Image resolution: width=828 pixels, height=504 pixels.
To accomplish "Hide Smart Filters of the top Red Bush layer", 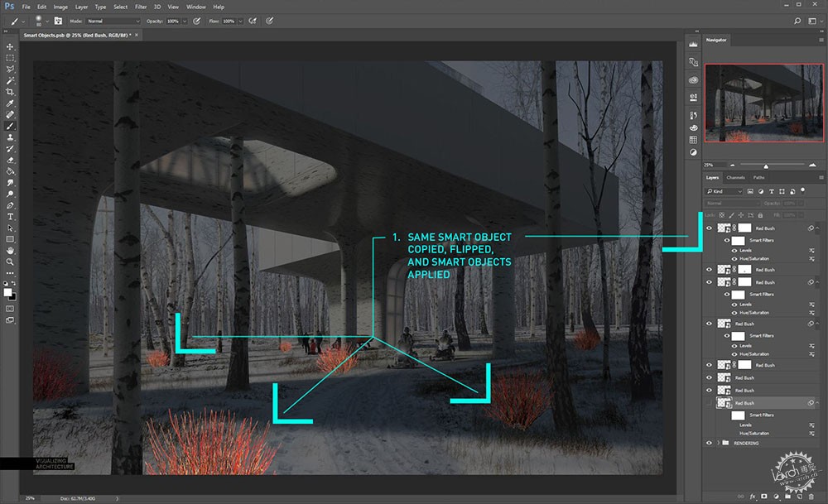I will [x=727, y=240].
